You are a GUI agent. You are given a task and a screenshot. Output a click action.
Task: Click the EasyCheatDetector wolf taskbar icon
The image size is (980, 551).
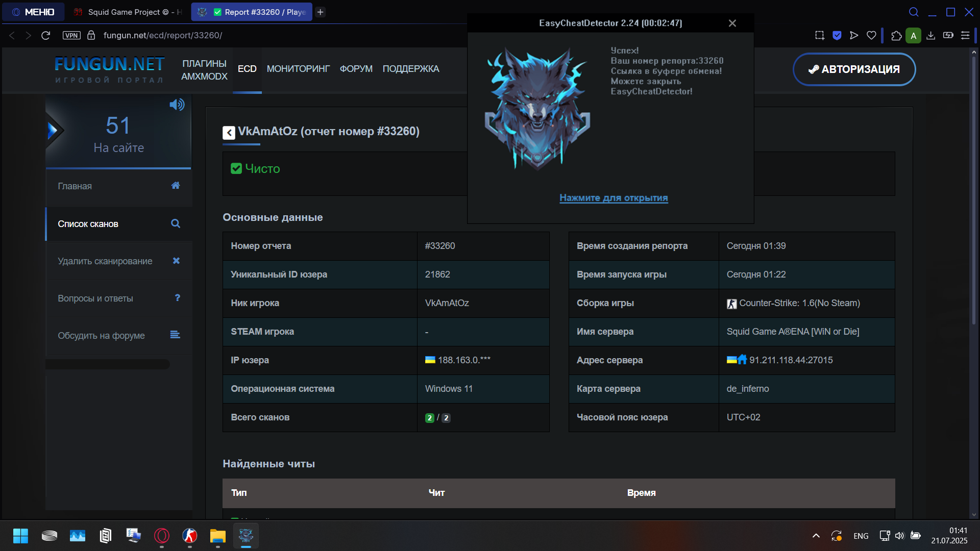[246, 536]
